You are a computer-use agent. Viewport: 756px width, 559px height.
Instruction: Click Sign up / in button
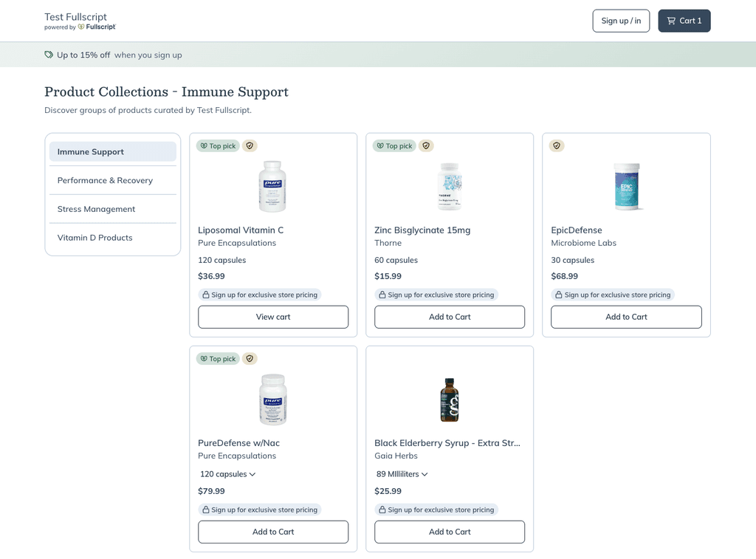pyautogui.click(x=620, y=21)
